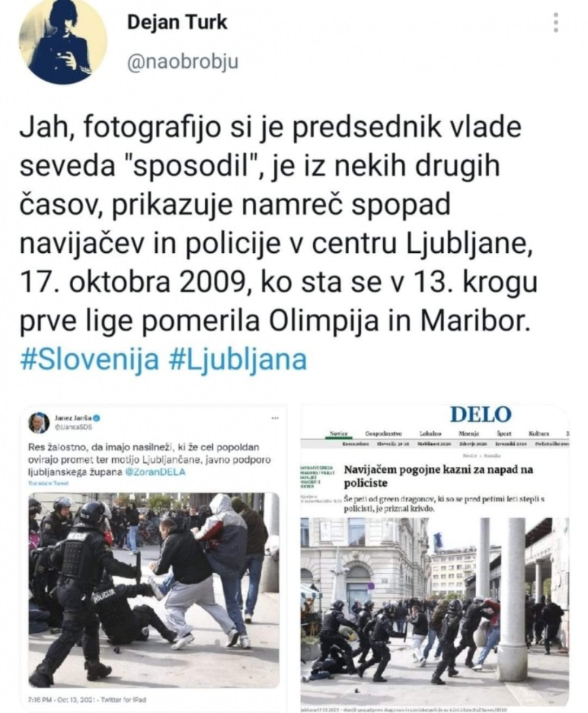
Task: Open the #Slovenija hashtag
Action: click(x=90, y=360)
